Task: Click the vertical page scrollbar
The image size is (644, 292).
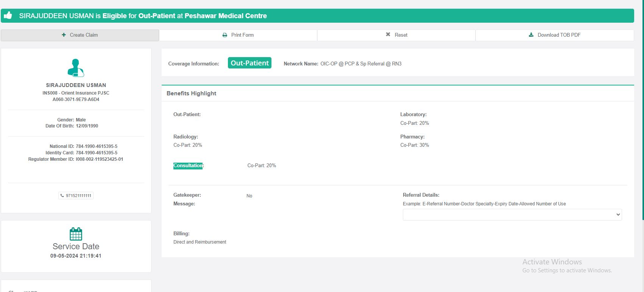Action: [x=642, y=113]
